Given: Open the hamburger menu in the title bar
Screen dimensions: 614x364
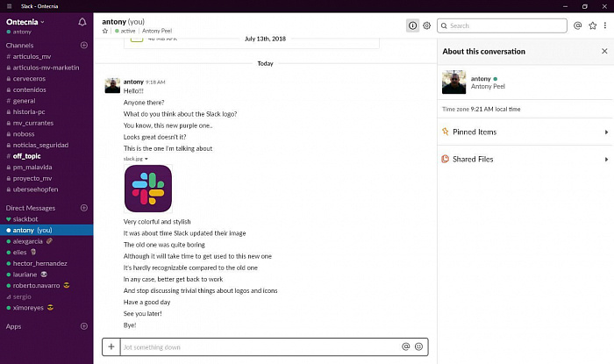Looking at the screenshot, I should tap(10, 6).
